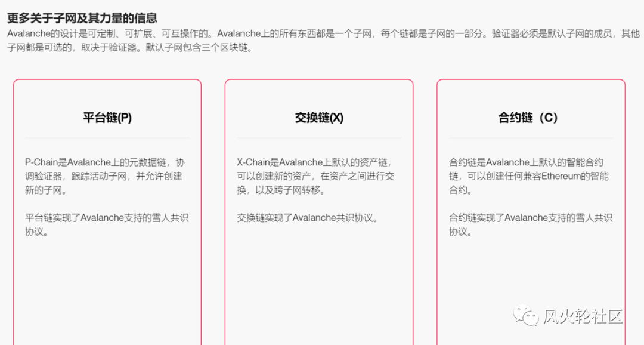The image size is (644, 345).
Task: Select the 交换链(X) card title
Action: (319, 118)
